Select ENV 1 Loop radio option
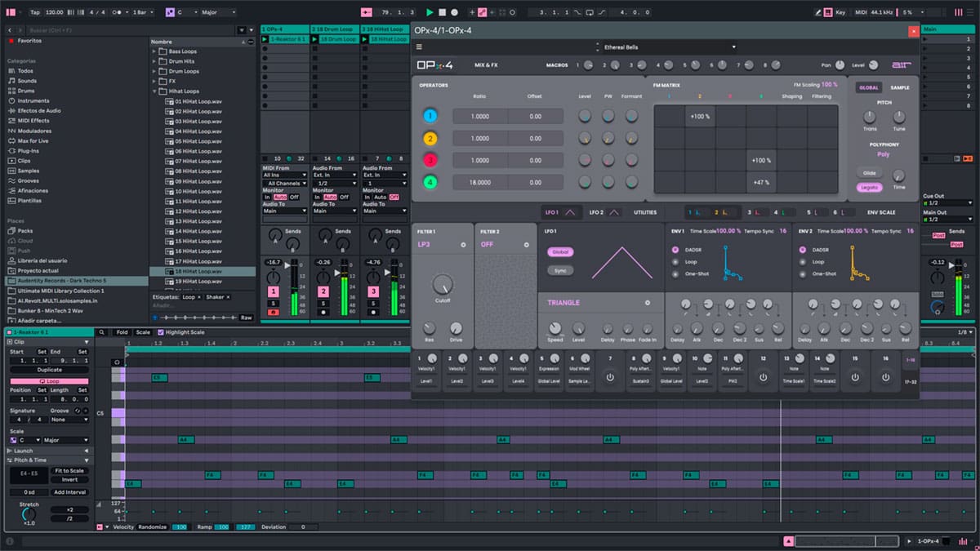 point(675,262)
